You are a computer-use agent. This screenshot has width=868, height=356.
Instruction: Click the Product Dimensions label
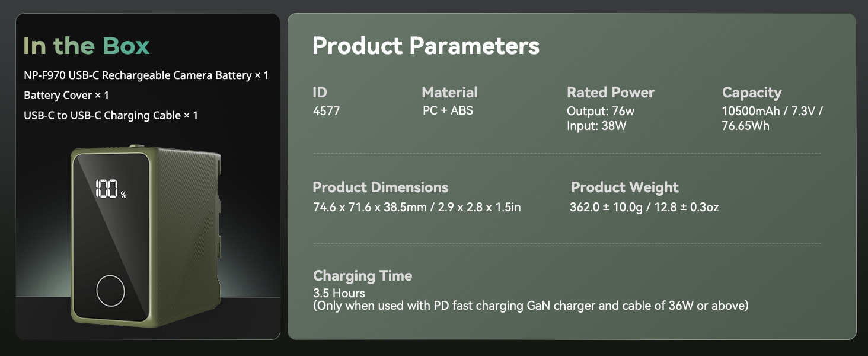click(x=380, y=187)
